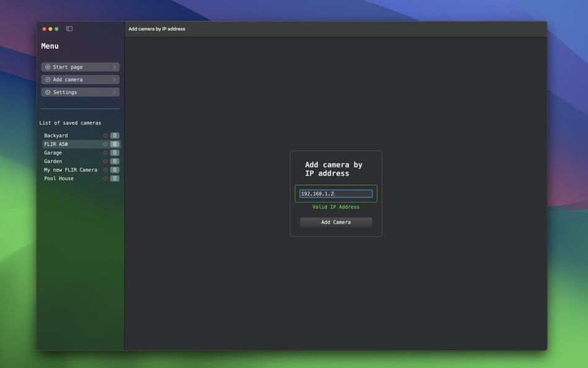Click the FLIR A50 green status indicator
588x368 pixels.
tap(105, 144)
